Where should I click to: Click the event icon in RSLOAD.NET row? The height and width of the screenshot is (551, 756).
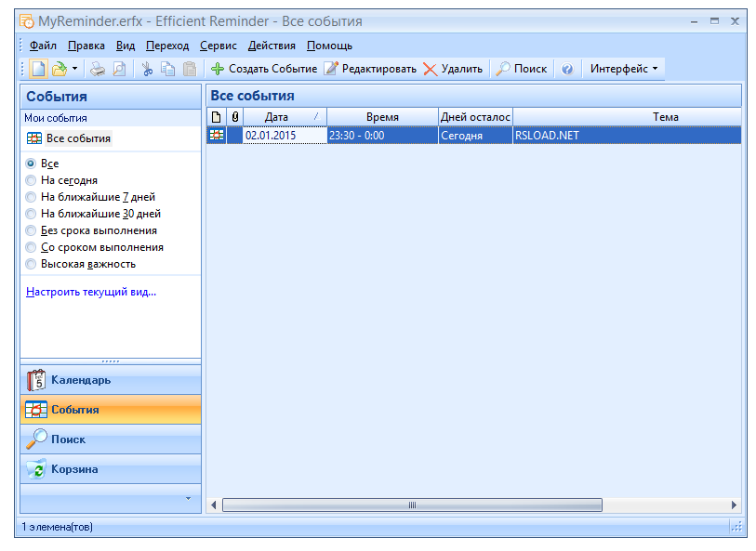(x=217, y=136)
